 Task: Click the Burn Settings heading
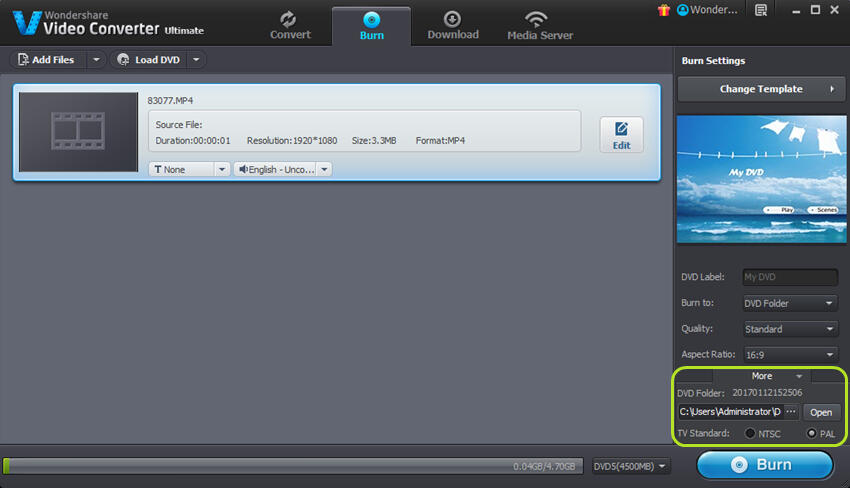(713, 61)
